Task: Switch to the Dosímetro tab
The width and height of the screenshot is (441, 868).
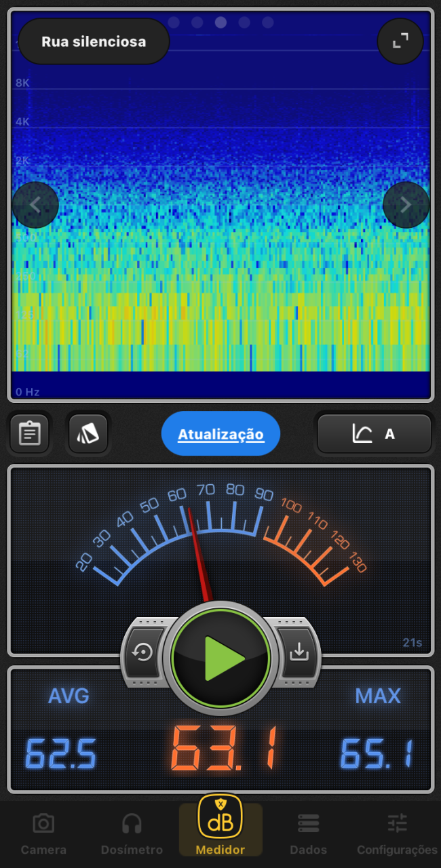Action: [x=132, y=834]
